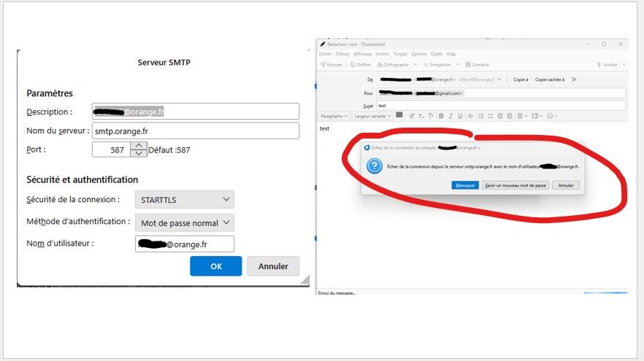The image size is (644, 361).
Task: Click pencil icon in compose window title
Action: click(x=323, y=44)
